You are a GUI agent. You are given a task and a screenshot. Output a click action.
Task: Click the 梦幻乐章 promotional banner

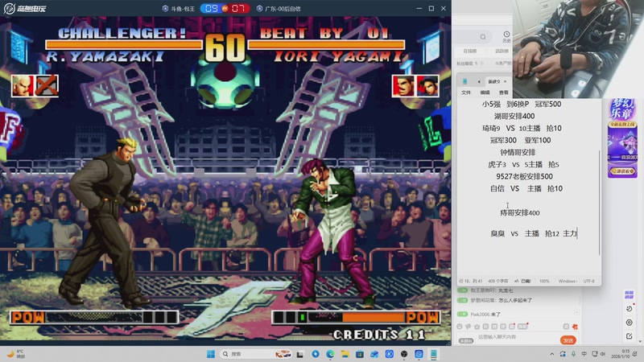click(622, 138)
